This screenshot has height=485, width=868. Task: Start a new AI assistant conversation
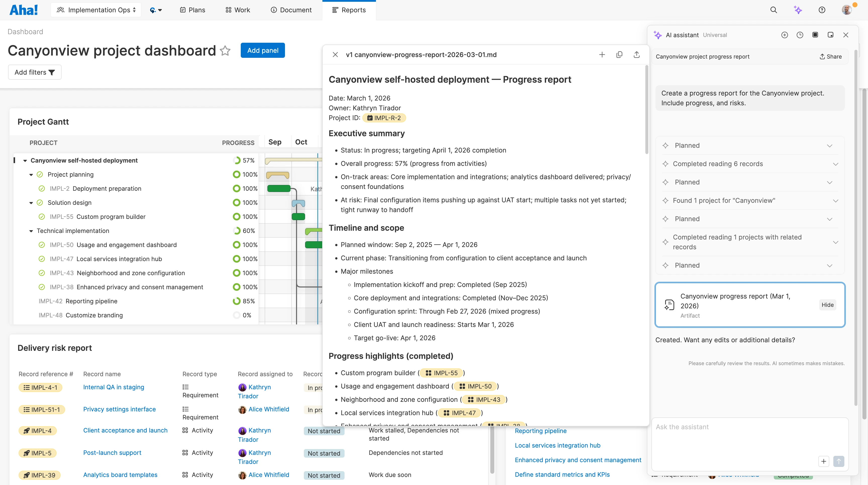785,35
